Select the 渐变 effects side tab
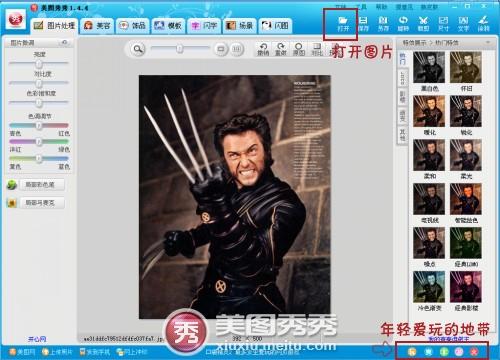The width and height of the screenshot is (500, 360). (403, 116)
